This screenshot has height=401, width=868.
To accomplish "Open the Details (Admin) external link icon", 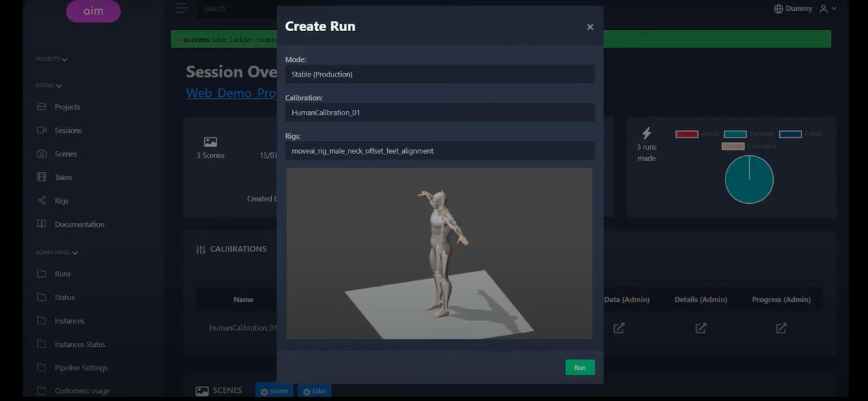I will [x=701, y=328].
